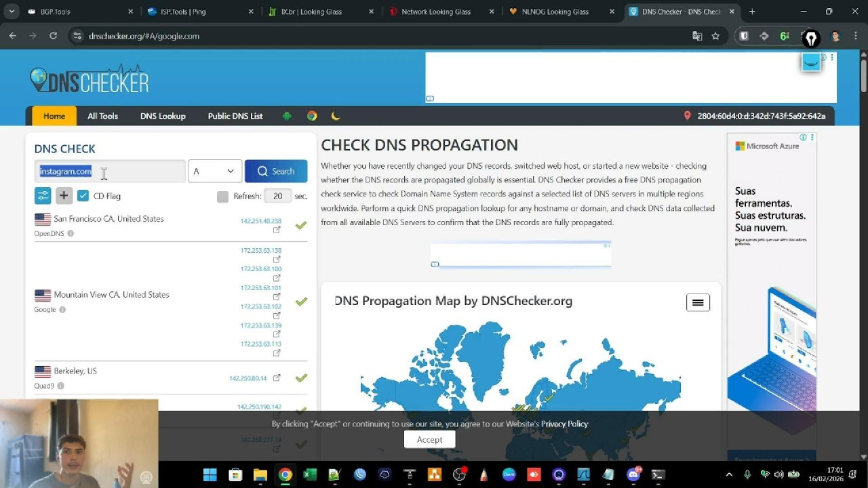Click the Chrome extension icon in navbar
This screenshot has height=488, width=868.
(x=312, y=116)
